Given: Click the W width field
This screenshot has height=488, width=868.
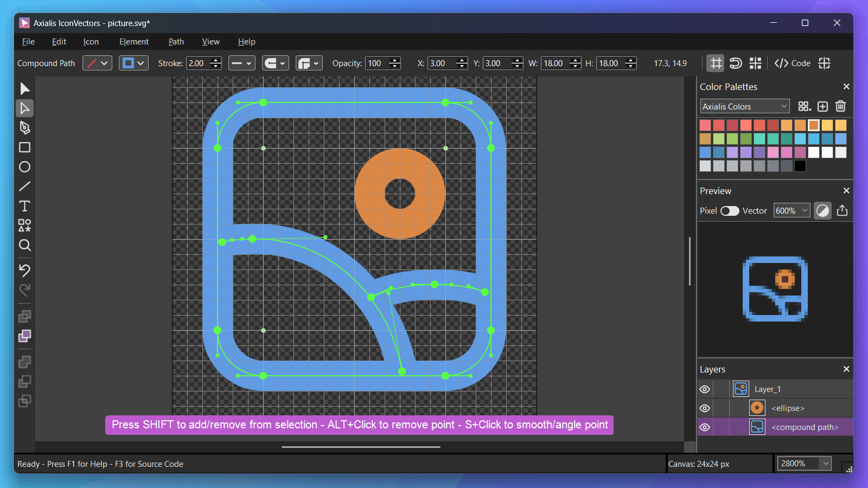Looking at the screenshot, I should (x=555, y=63).
